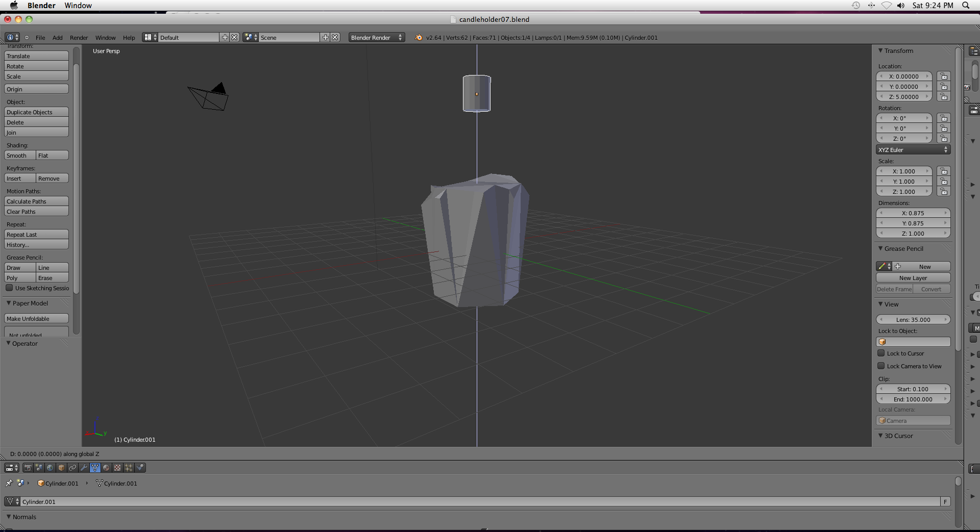
Task: Click the Duplicate Objects button
Action: [x=36, y=112]
